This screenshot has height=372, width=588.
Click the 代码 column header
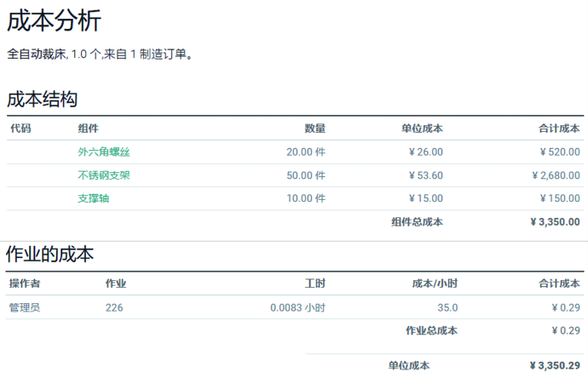pyautogui.click(x=20, y=129)
